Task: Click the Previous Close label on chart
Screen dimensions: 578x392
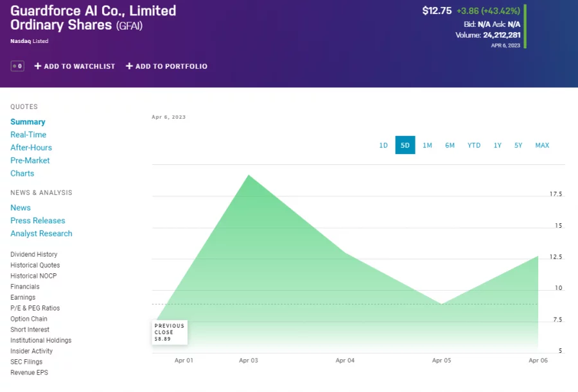Action: pos(170,332)
